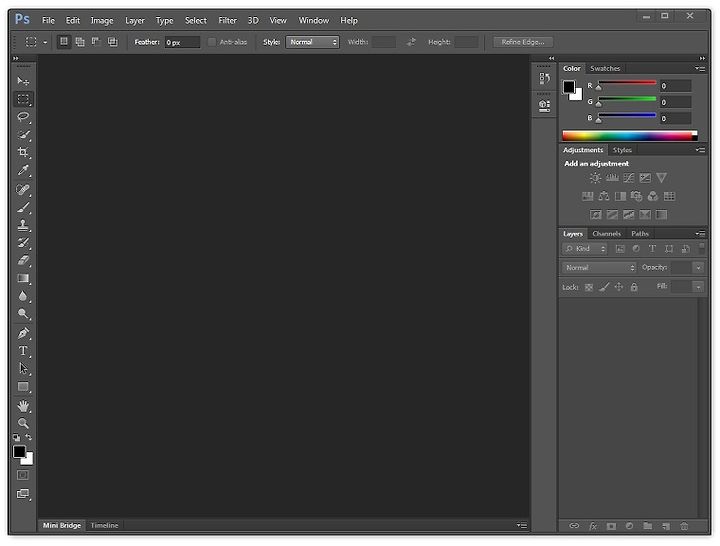Swap foreground and background colors
The width and height of the screenshot is (720, 546).
28,437
